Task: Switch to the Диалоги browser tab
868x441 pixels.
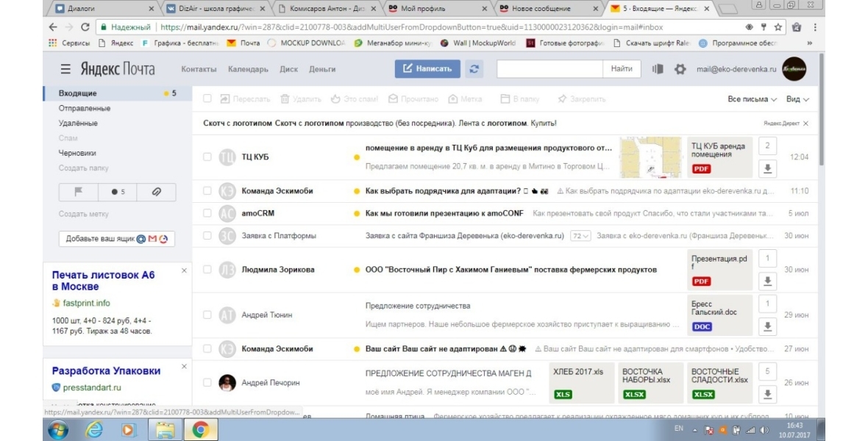Action: click(105, 8)
